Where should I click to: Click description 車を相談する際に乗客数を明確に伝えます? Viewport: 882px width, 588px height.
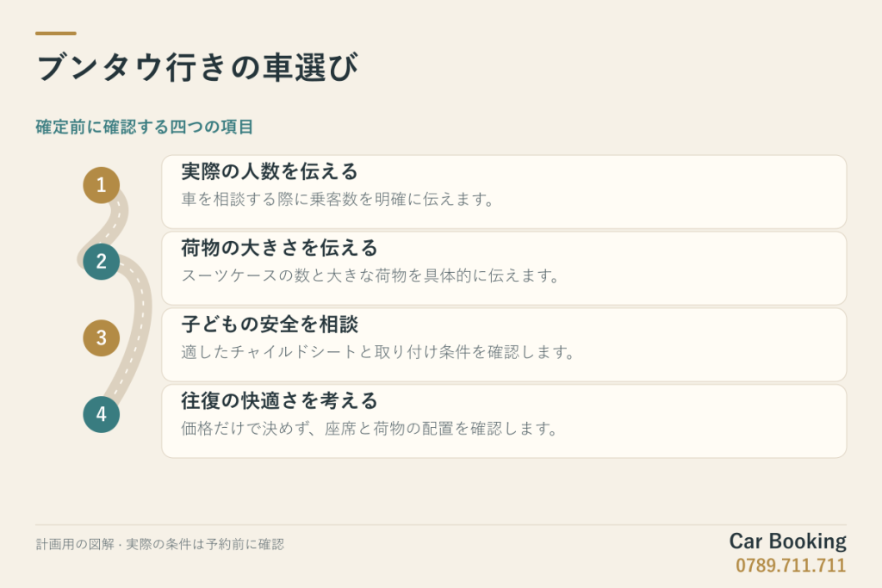338,199
